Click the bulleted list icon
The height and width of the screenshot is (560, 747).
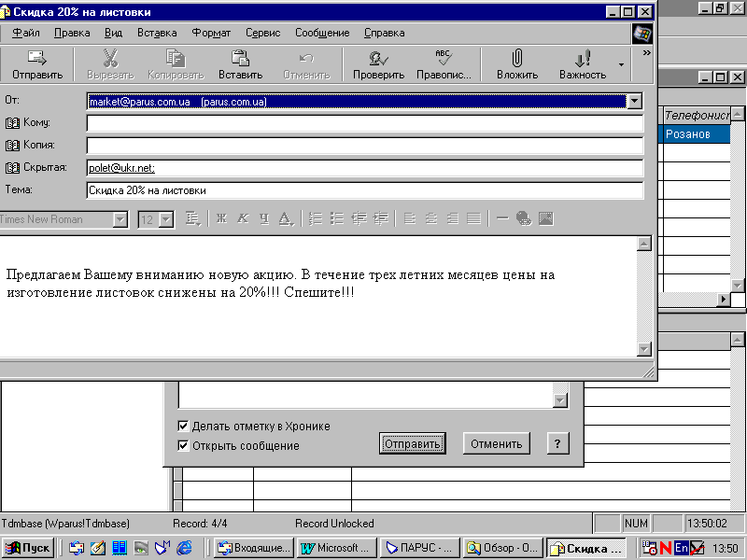click(337, 218)
